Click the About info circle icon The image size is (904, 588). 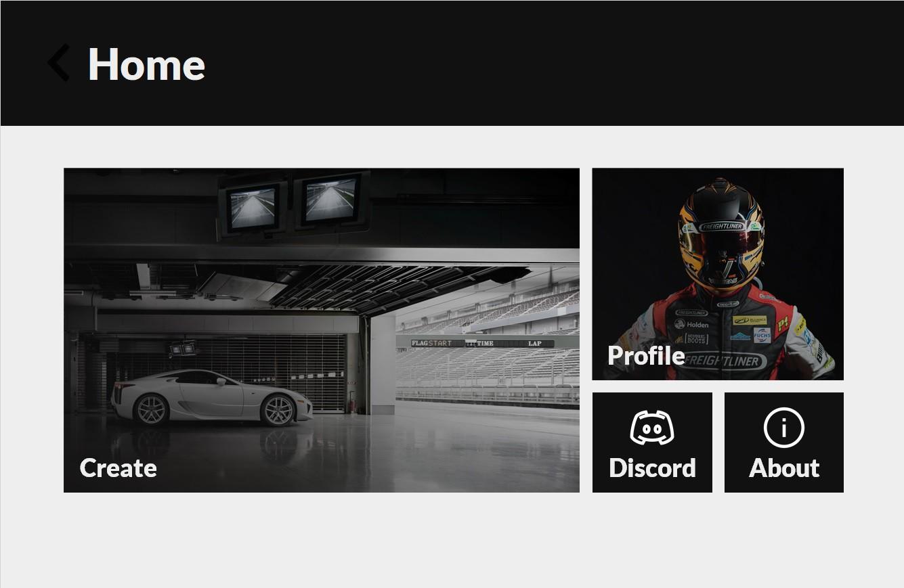(783, 428)
